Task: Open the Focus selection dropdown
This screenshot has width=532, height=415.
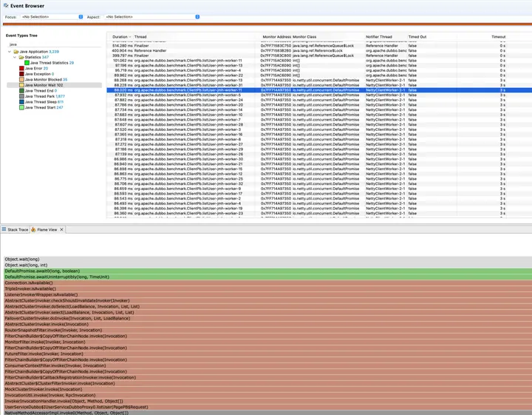Action: 52,16
